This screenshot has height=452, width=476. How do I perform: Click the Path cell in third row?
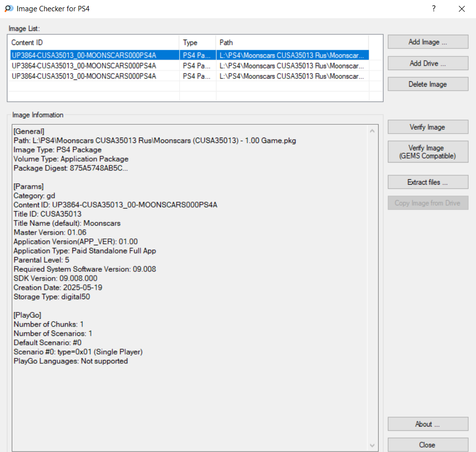(x=292, y=76)
